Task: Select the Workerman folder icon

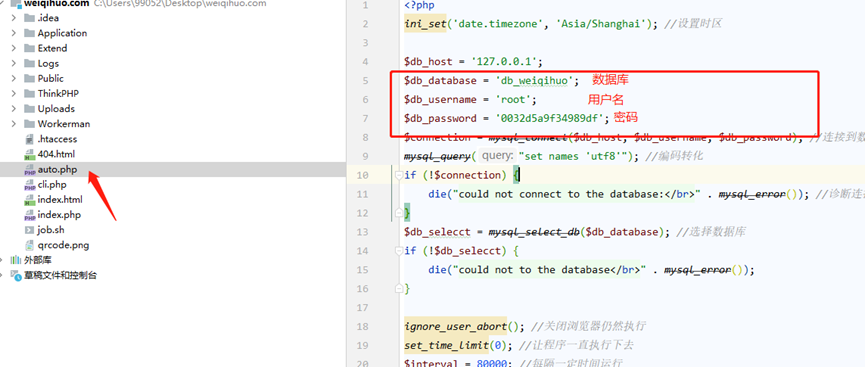Action: coord(29,124)
